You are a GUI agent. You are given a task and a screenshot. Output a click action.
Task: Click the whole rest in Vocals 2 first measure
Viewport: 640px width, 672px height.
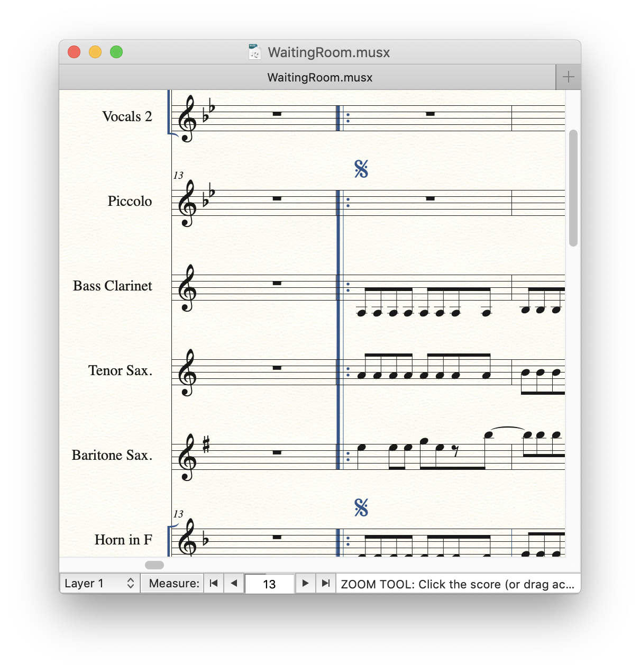277,114
